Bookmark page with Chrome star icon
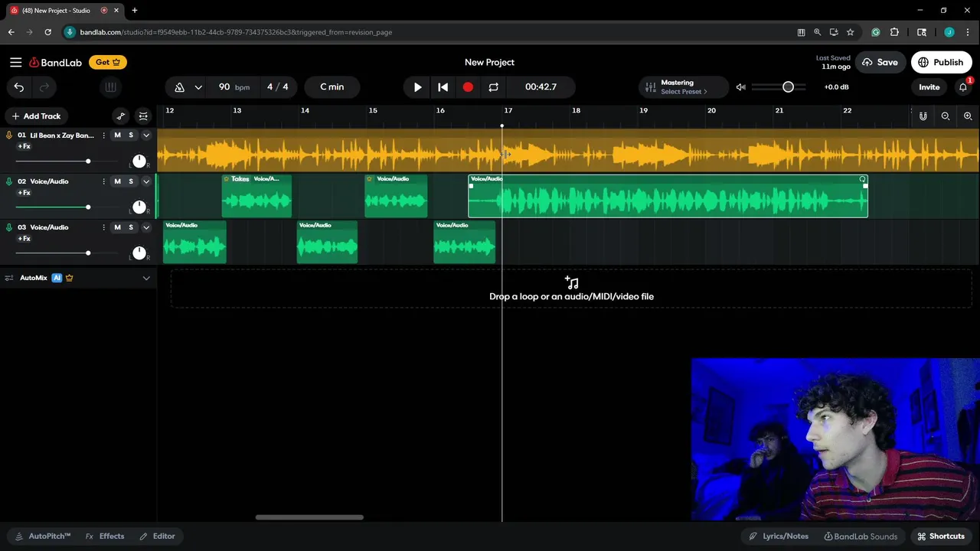Image resolution: width=980 pixels, height=551 pixels. pyautogui.click(x=850, y=32)
